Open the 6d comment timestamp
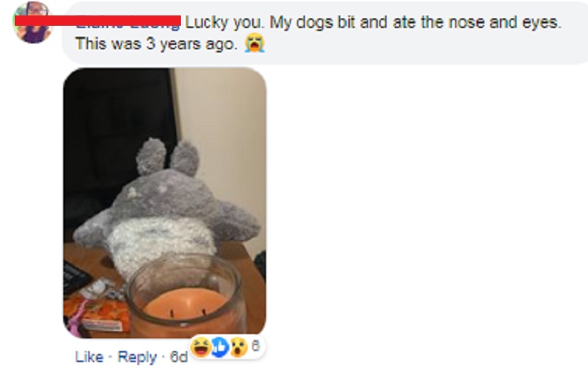 [x=179, y=356]
